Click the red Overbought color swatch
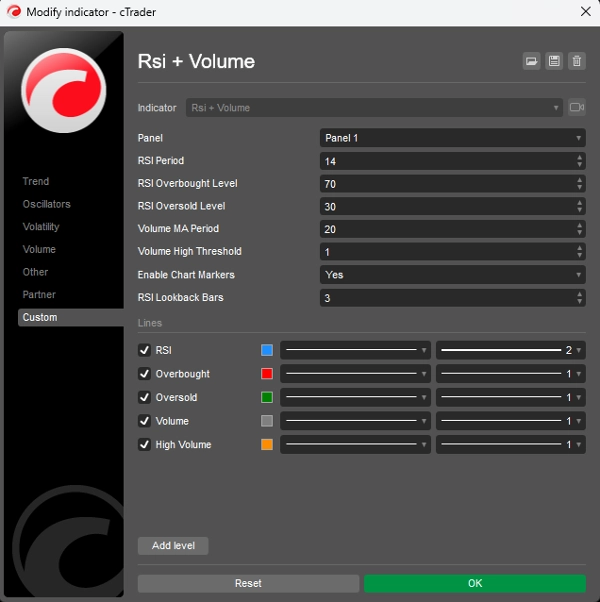 [x=267, y=374]
